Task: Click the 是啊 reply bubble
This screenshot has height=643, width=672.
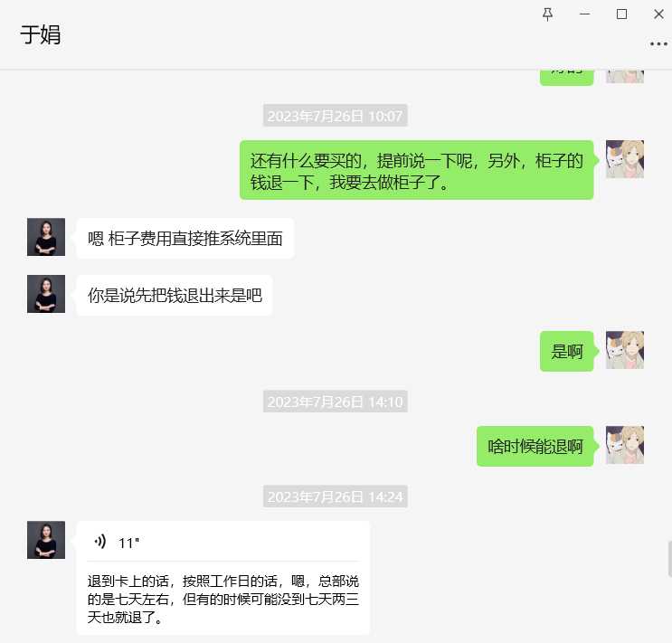Action: pos(566,352)
